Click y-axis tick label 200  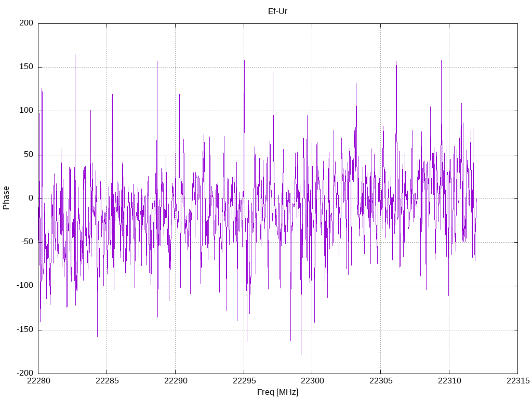pos(26,23)
